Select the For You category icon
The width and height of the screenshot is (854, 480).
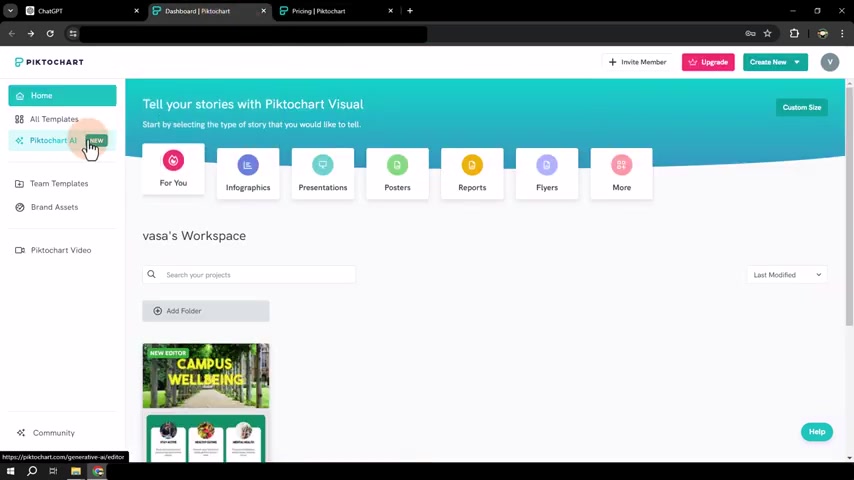[x=173, y=160]
